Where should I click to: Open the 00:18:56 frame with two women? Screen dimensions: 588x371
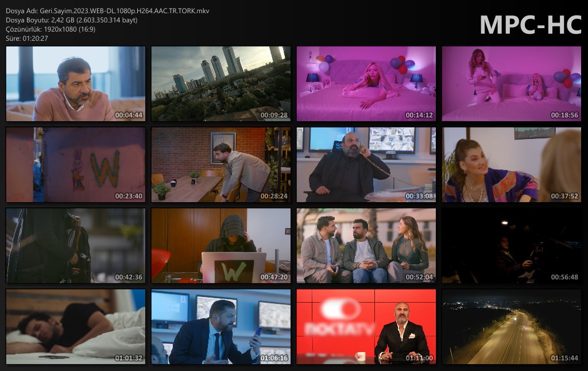point(512,84)
